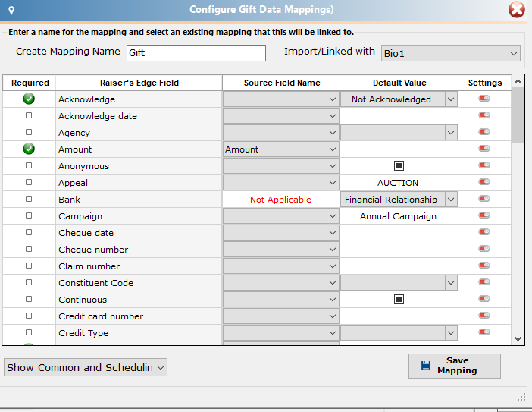Check the Required box for Credit card number
Viewport: 532px width, 412px height.
pyautogui.click(x=29, y=316)
